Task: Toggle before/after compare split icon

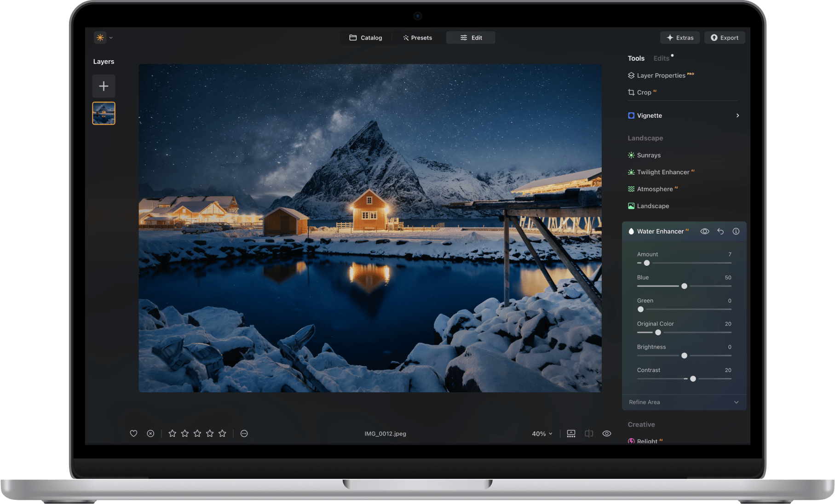Action: tap(589, 433)
